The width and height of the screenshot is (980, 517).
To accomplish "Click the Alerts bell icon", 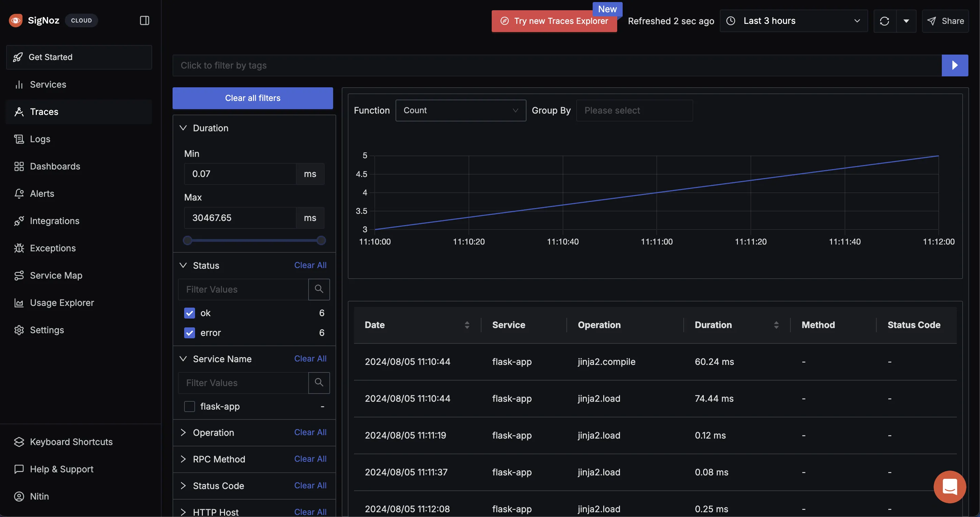I will click(19, 194).
